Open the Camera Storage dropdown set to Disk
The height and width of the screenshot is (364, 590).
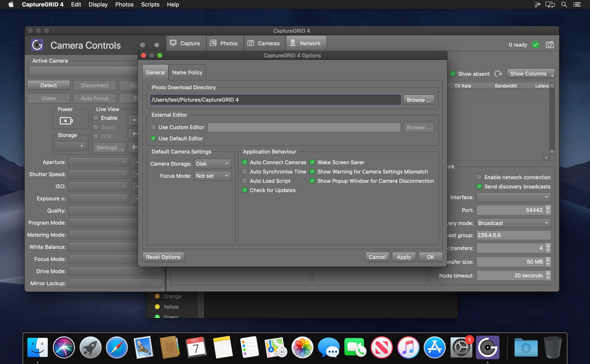point(213,164)
